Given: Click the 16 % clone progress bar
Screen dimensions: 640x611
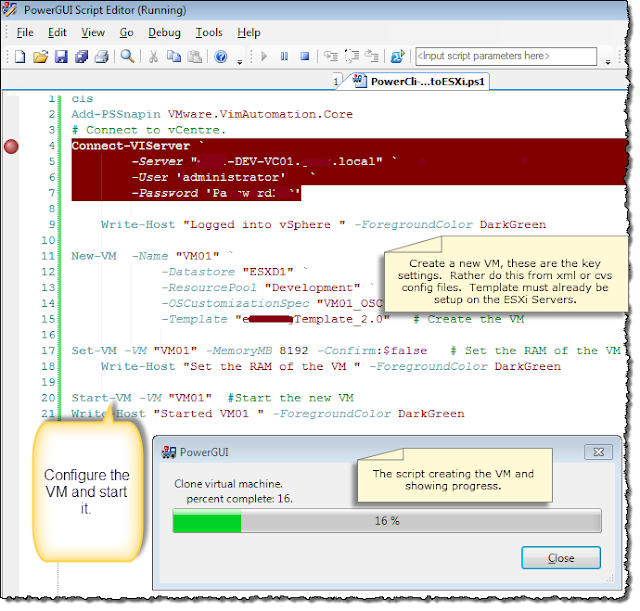Looking at the screenshot, I should (x=387, y=520).
